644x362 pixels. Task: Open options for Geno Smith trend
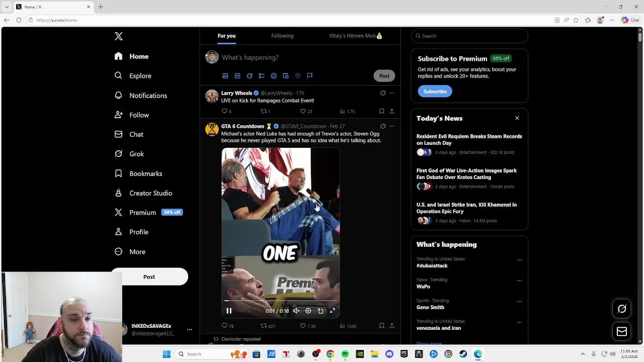pyautogui.click(x=519, y=302)
